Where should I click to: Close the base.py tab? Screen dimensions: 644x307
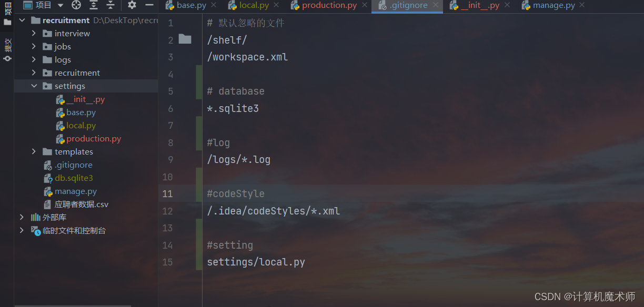pyautogui.click(x=214, y=5)
